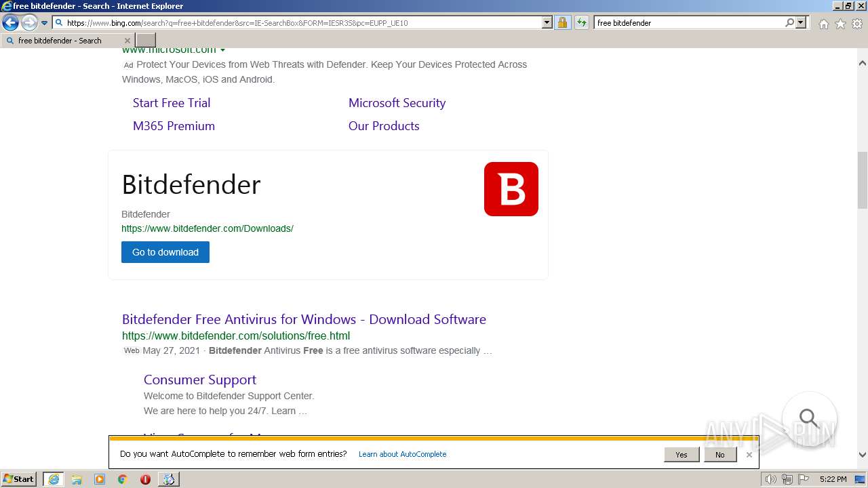Open 'Bitdefender Free Antivirus for Windows' result

tap(304, 319)
